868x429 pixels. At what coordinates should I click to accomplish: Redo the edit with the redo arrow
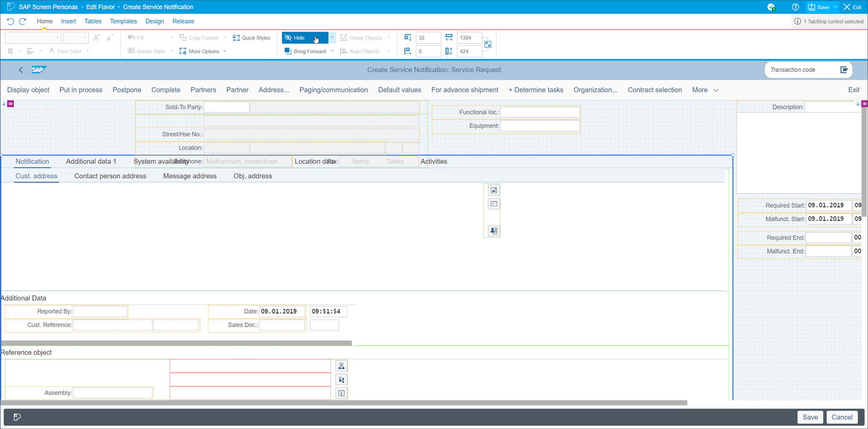[23, 21]
